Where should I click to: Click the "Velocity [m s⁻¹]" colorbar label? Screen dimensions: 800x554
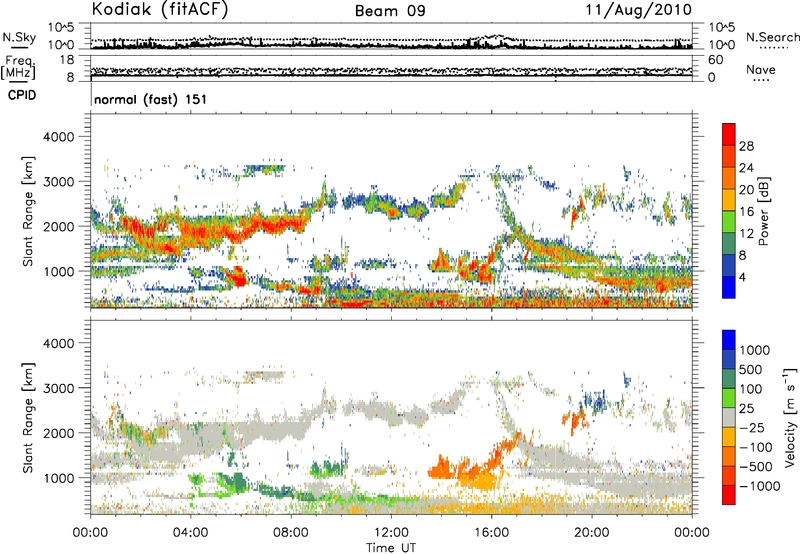(790, 417)
